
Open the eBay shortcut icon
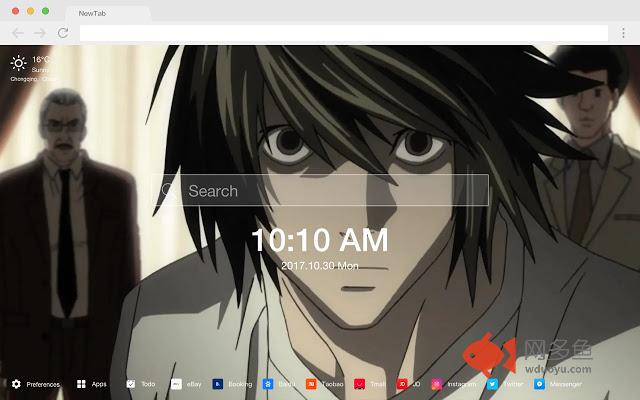[176, 384]
